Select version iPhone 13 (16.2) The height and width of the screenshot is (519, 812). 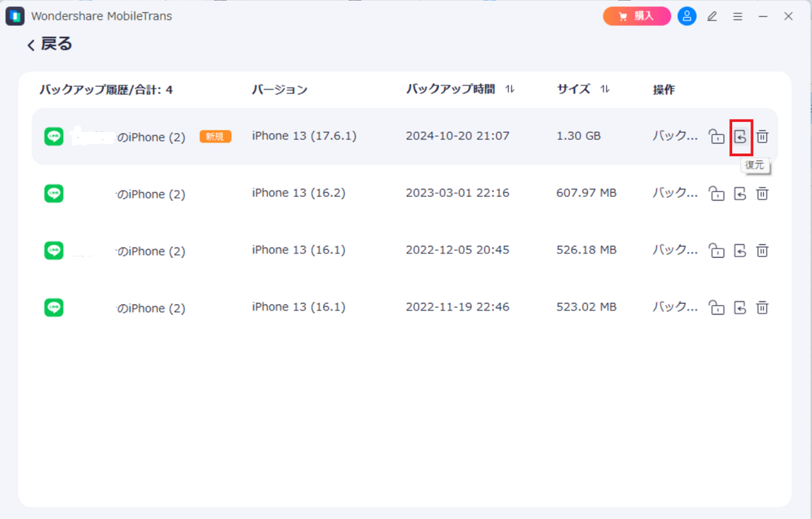[x=299, y=193]
